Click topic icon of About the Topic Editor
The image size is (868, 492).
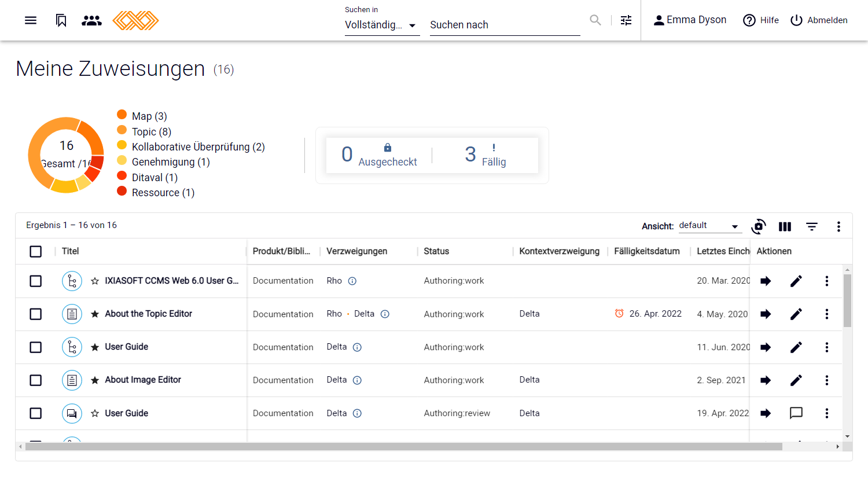72,314
